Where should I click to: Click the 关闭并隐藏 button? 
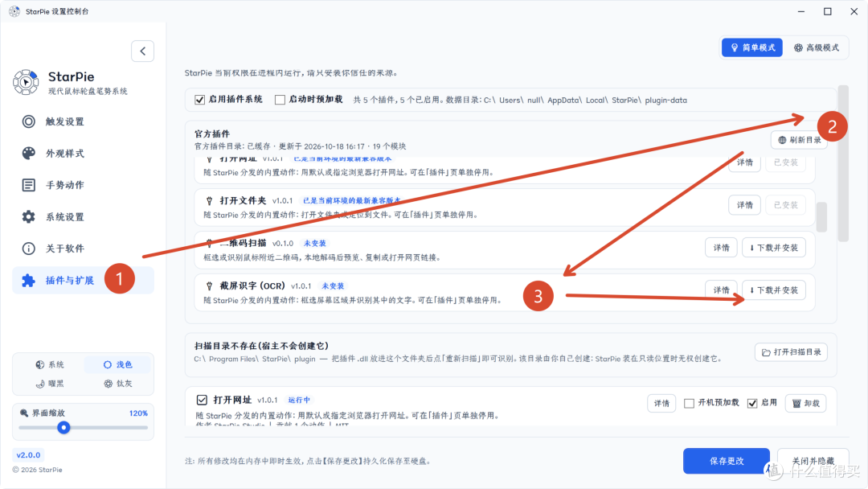pos(813,461)
